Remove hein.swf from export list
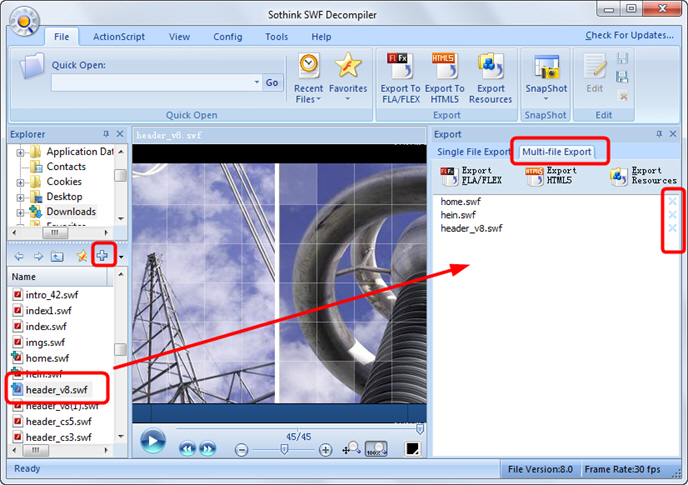688x485 pixels. coord(672,214)
